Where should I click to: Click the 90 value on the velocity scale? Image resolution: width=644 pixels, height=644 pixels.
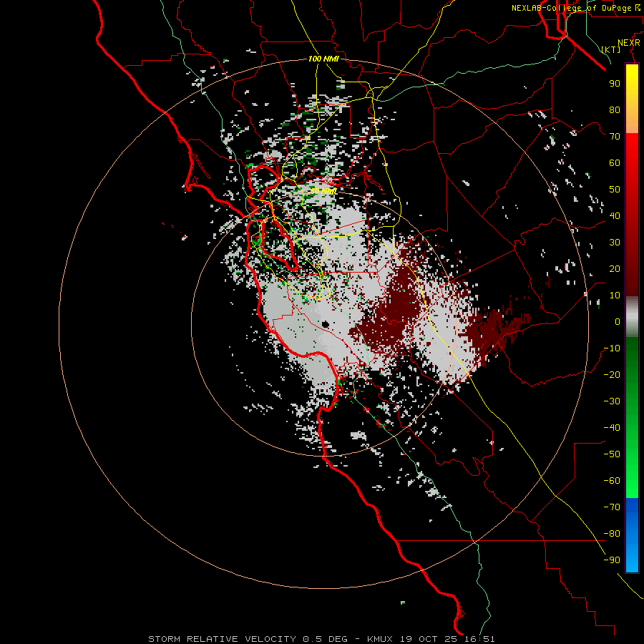pos(615,84)
